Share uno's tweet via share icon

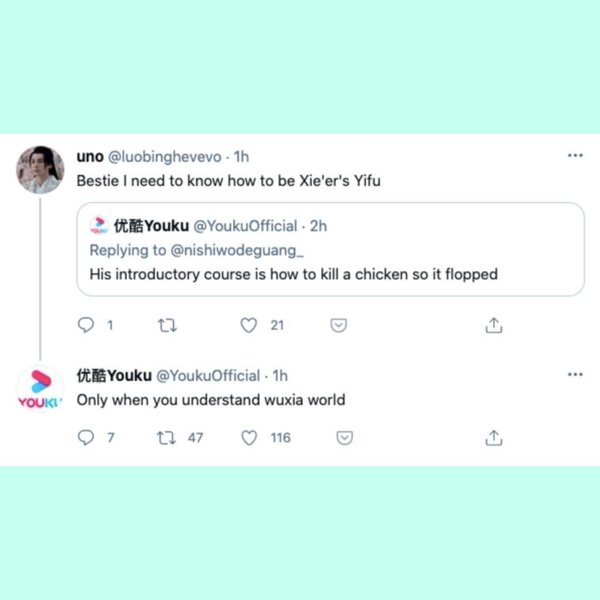[494, 325]
